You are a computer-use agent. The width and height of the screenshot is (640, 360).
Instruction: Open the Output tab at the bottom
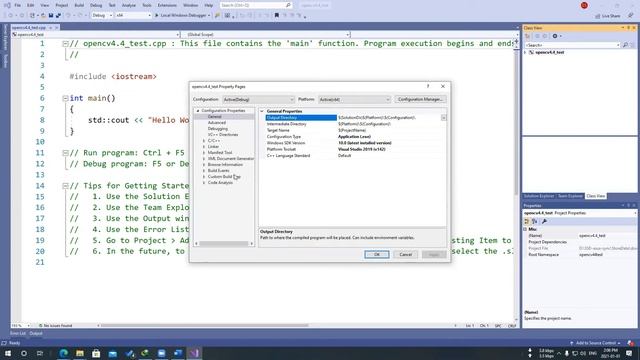pyautogui.click(x=36, y=333)
